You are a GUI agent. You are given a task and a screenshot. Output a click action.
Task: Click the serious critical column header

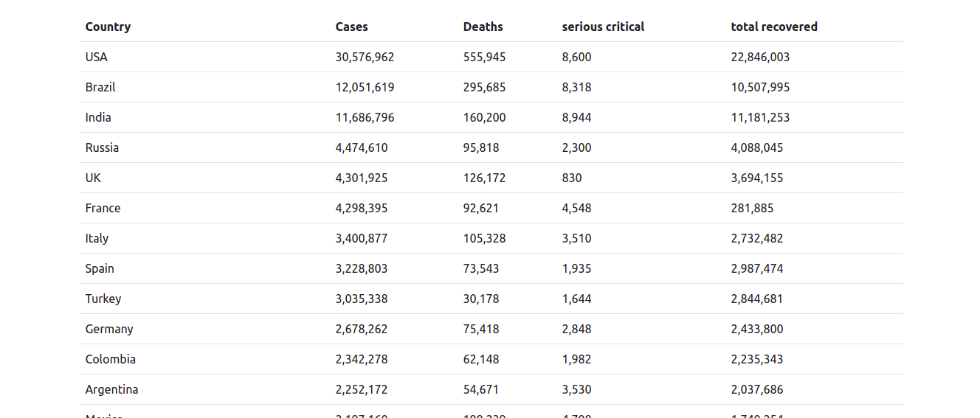coord(603,27)
